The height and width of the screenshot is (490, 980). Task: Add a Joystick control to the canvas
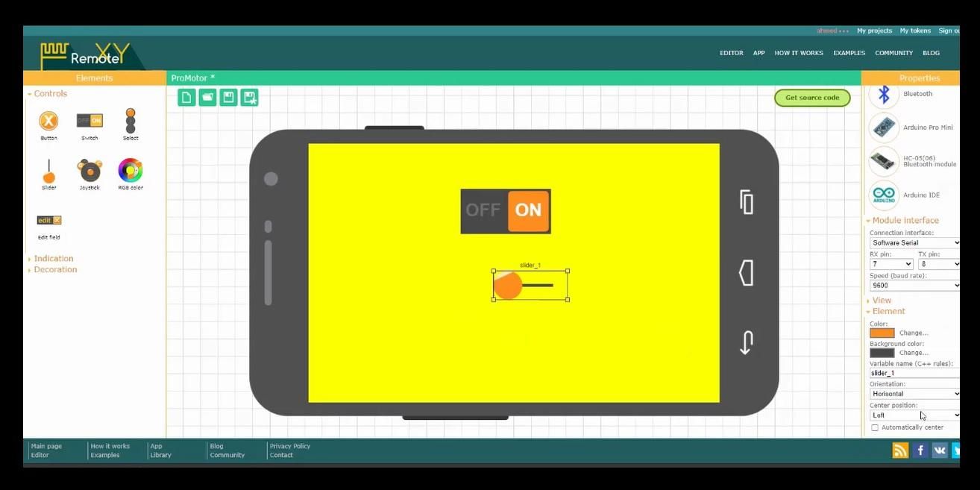89,172
